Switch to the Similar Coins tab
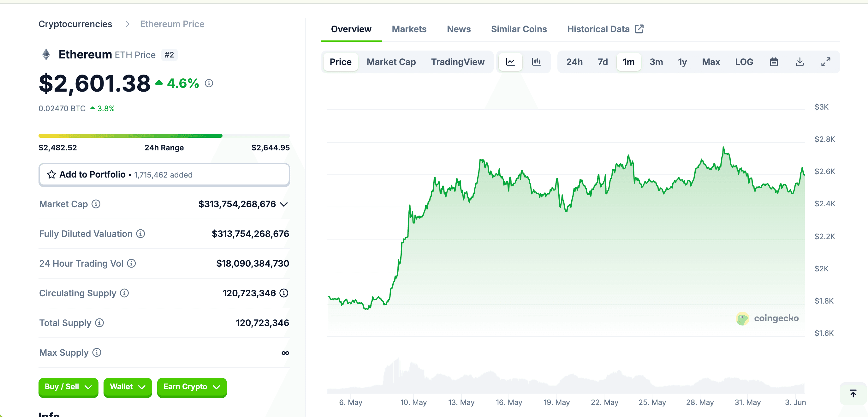 point(519,29)
